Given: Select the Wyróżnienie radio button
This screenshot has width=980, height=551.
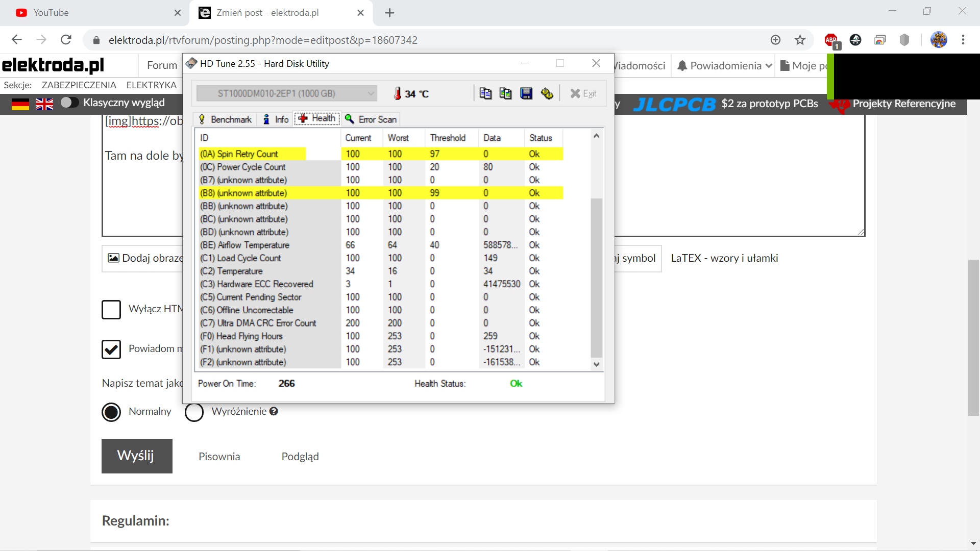Looking at the screenshot, I should 194,412.
